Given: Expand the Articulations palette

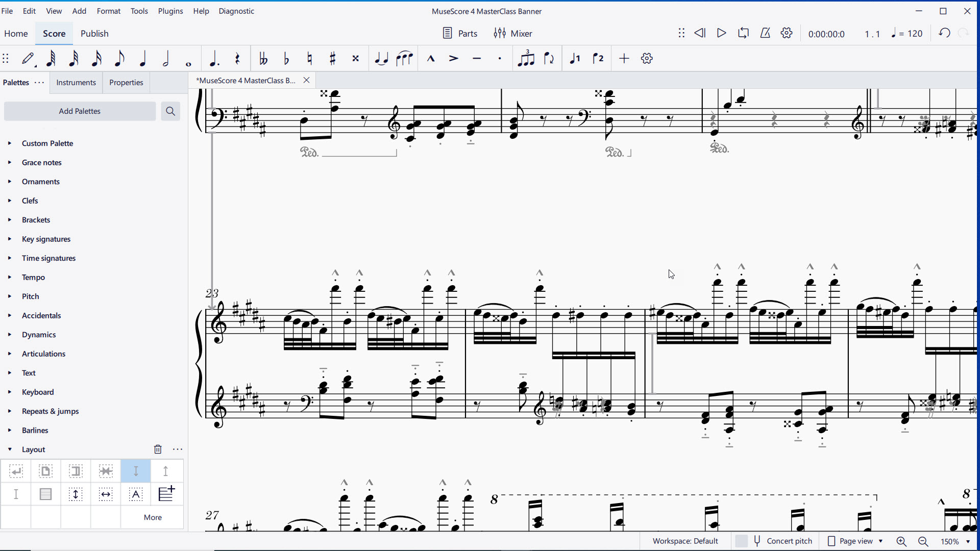Looking at the screenshot, I should 10,354.
